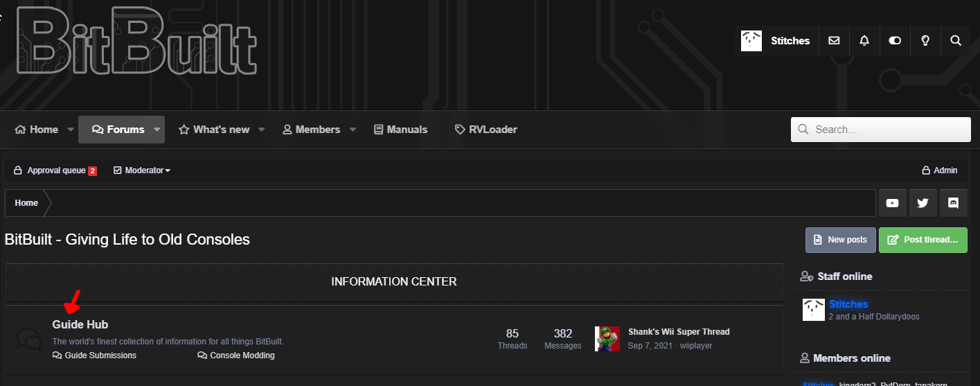Toggle the style switch icon
Screen dimensions: 980x386
click(895, 41)
